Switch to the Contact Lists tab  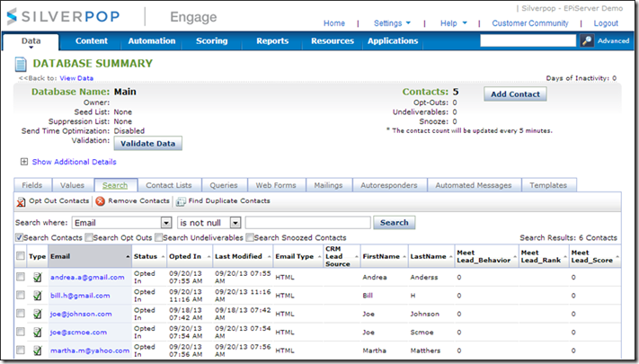[169, 185]
